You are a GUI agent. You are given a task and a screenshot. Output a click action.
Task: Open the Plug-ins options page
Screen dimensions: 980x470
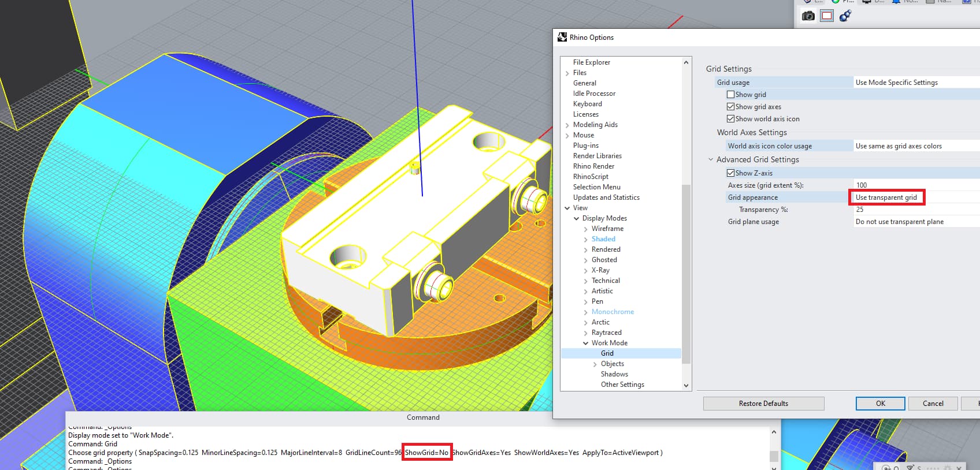tap(585, 146)
